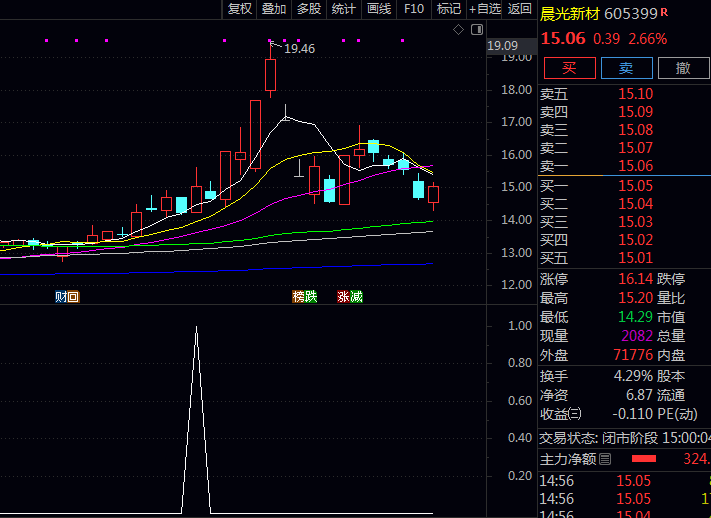Click the blue 卖 sell button
This screenshot has height=518, width=711.
pos(627,68)
